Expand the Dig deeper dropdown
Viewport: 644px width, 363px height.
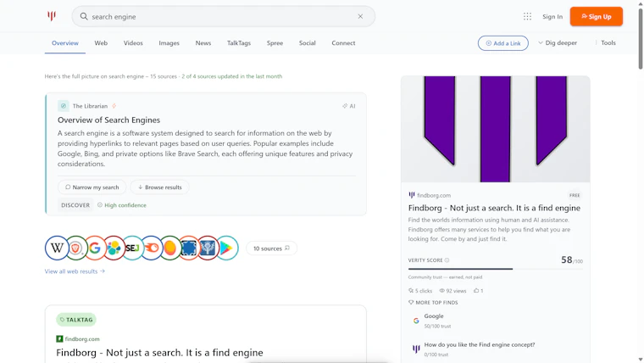[558, 42]
